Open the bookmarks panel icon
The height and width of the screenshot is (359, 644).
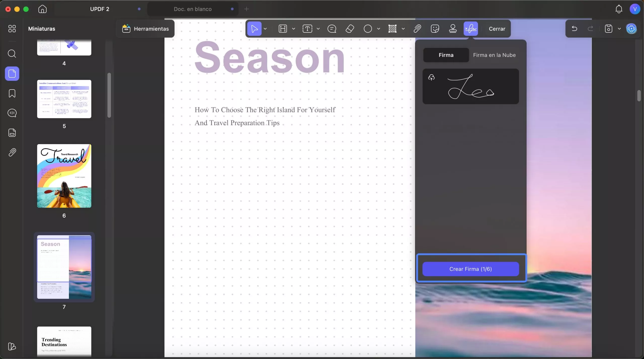12,93
